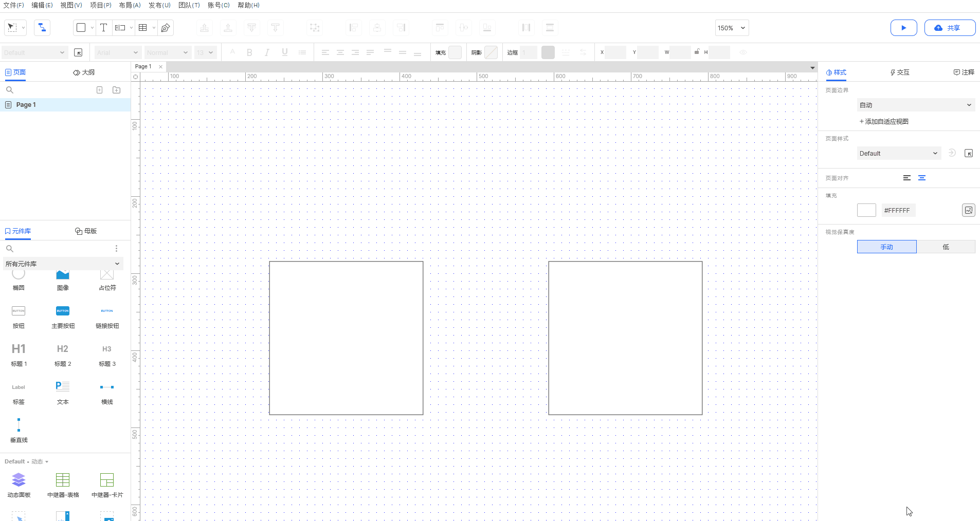
Task: Select the 垂直线 vertical line widget
Action: tap(19, 431)
